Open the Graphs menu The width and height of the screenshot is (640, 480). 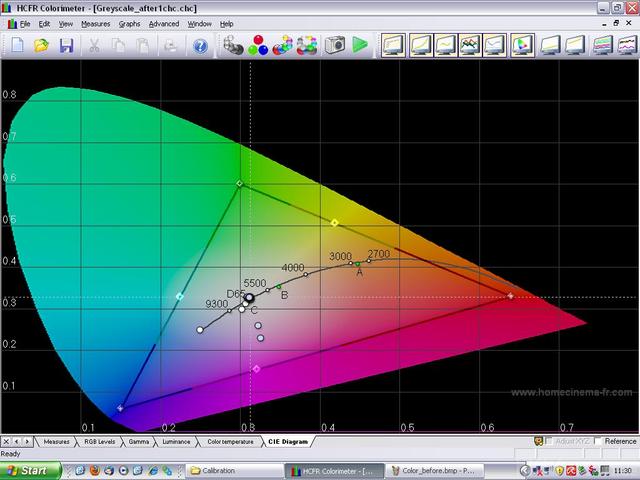pyautogui.click(x=129, y=24)
